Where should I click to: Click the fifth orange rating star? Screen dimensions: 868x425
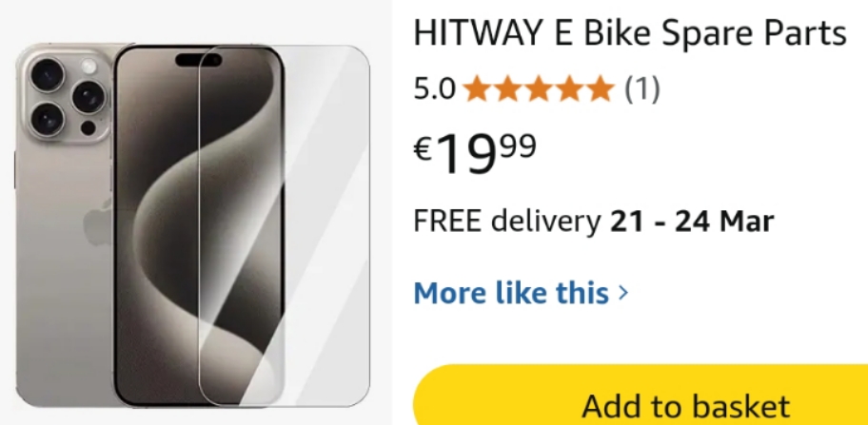click(x=600, y=89)
